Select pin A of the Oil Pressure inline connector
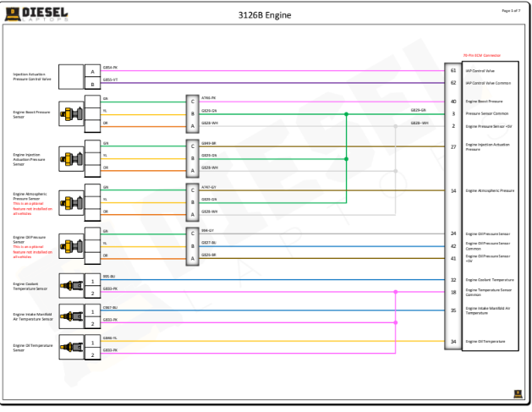The image size is (532, 412). coord(193,258)
